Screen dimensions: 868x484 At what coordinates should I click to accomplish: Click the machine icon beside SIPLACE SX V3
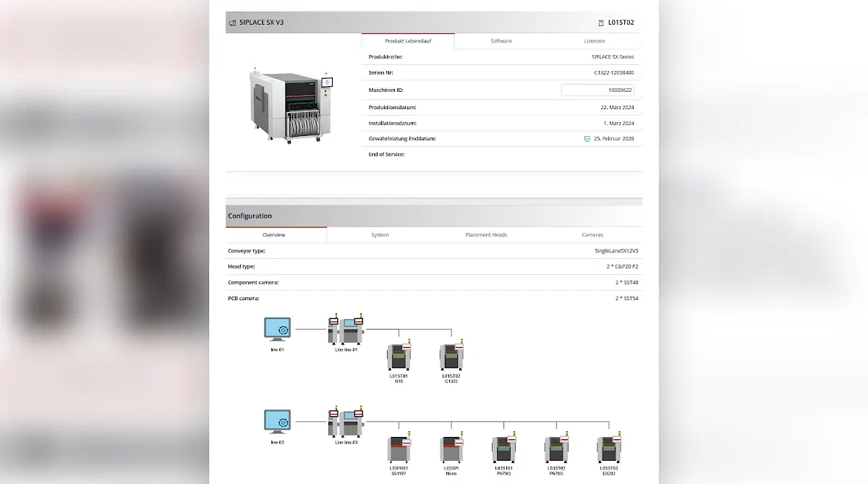pyautogui.click(x=232, y=23)
